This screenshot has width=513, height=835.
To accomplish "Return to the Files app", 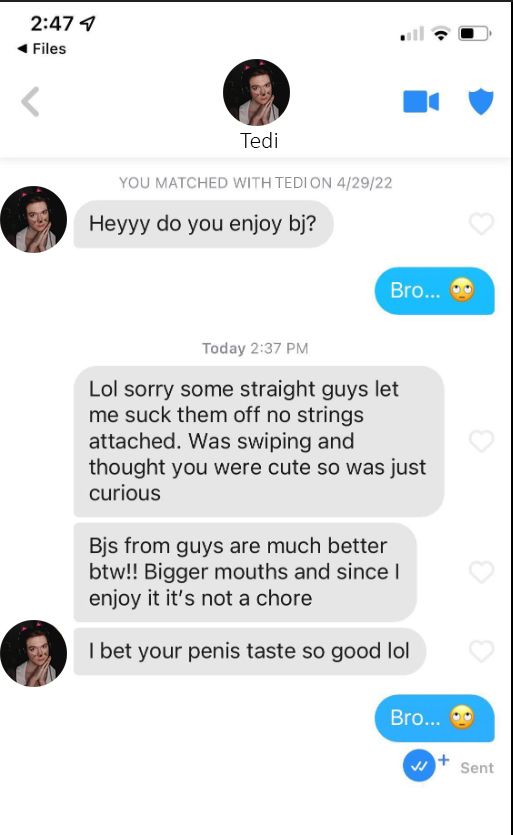I will pos(42,49).
